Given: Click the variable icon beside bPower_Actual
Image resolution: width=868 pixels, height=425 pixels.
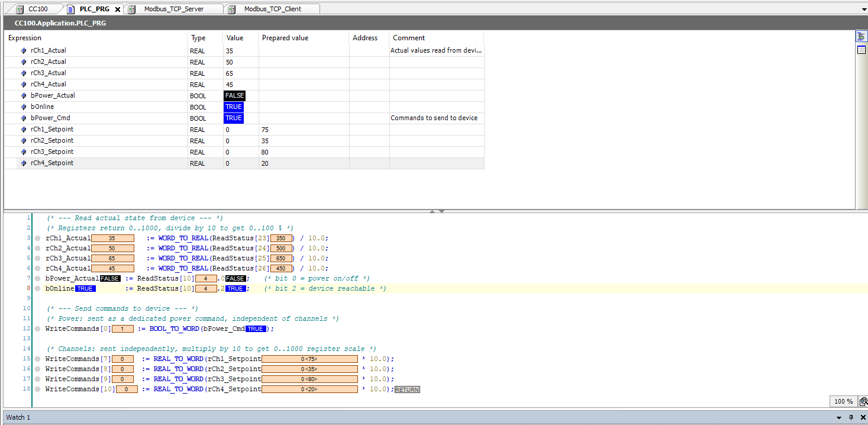Looking at the screenshot, I should 24,96.
